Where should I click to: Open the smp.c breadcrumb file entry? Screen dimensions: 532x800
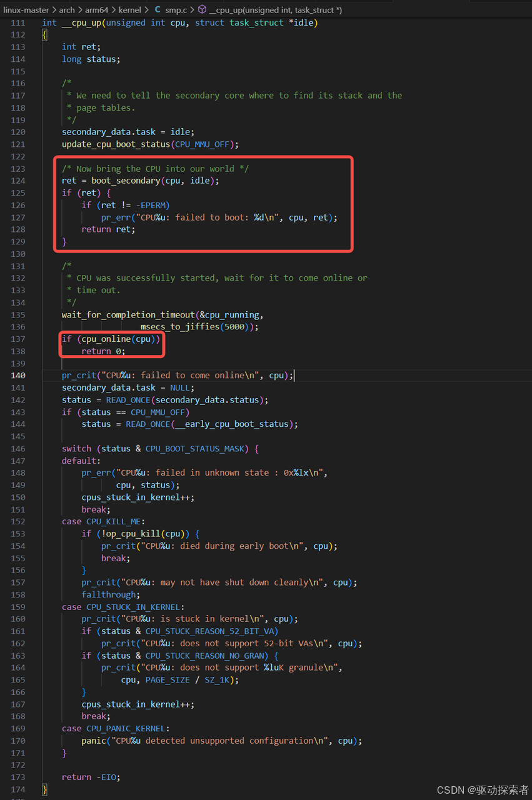(x=176, y=10)
